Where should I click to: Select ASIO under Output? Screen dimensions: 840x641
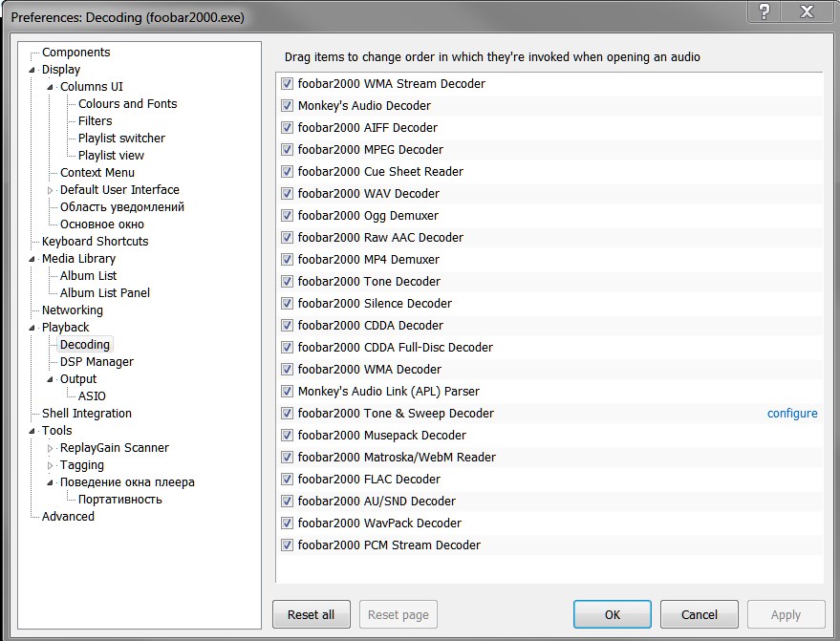[92, 396]
